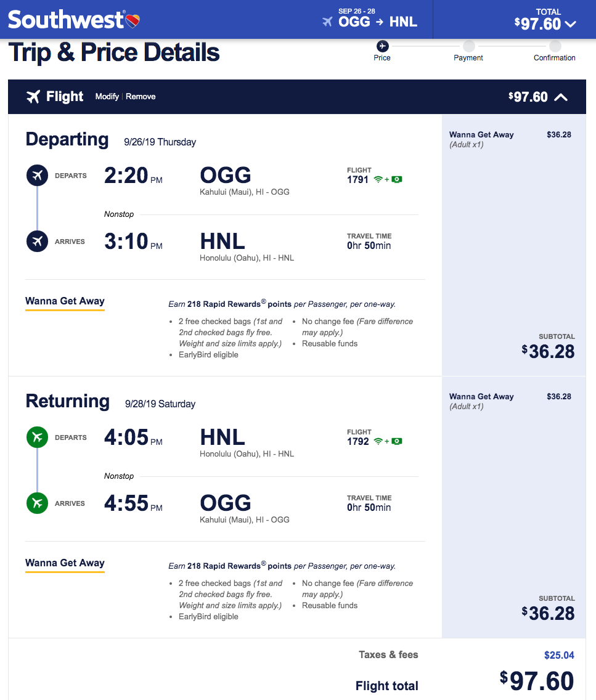This screenshot has height=700, width=596.
Task: Collapse the Flight section chevron
Action: [561, 97]
